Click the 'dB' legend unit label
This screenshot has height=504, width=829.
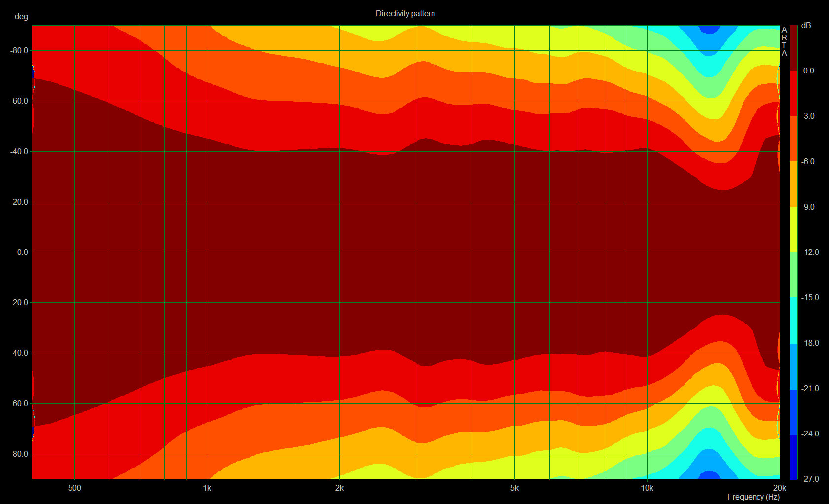[806, 25]
